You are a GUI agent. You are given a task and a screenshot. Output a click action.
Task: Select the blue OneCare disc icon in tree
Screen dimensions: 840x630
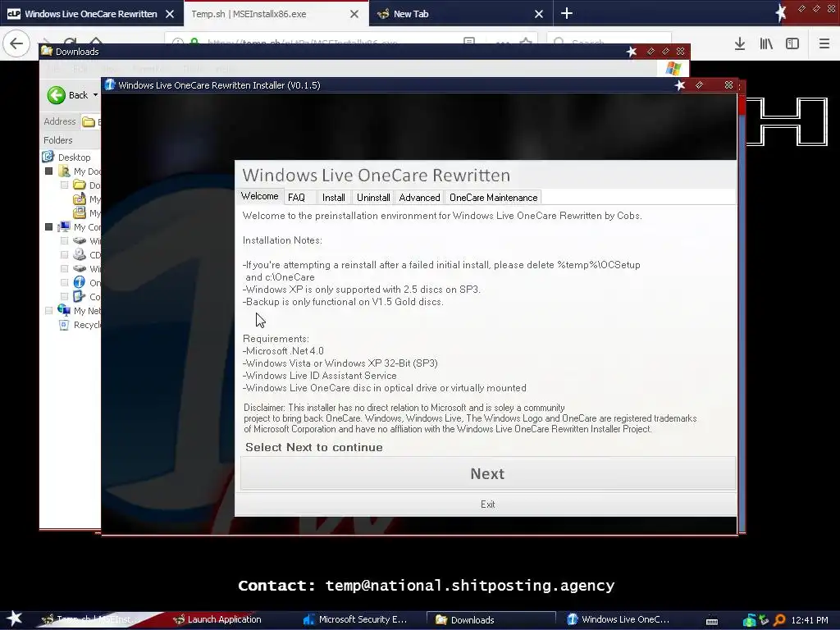(x=80, y=282)
